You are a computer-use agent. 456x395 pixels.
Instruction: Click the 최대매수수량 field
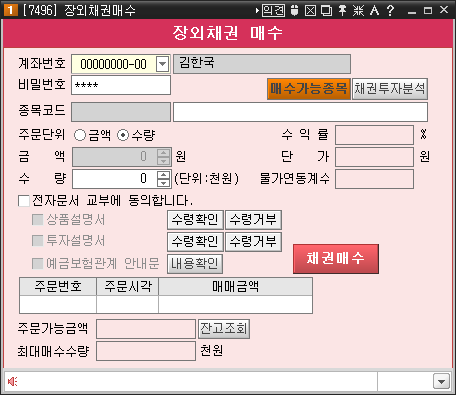pyautogui.click(x=146, y=351)
